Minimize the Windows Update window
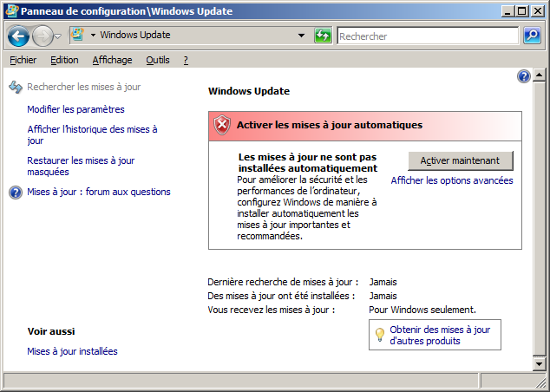 click(x=507, y=11)
